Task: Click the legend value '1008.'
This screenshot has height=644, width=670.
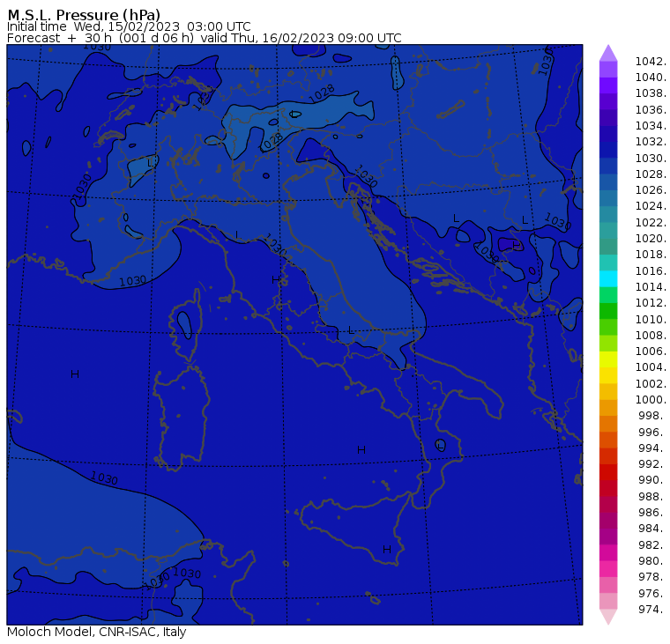Action: pyautogui.click(x=651, y=336)
